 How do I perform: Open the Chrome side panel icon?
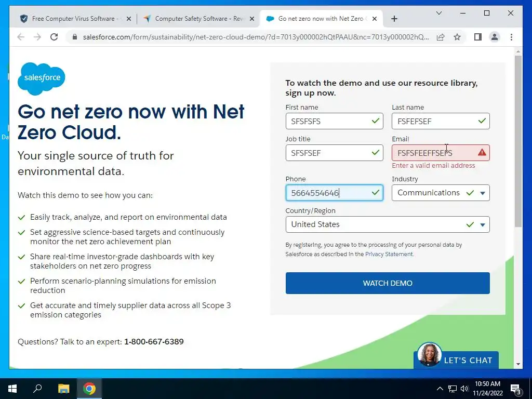[478, 37]
